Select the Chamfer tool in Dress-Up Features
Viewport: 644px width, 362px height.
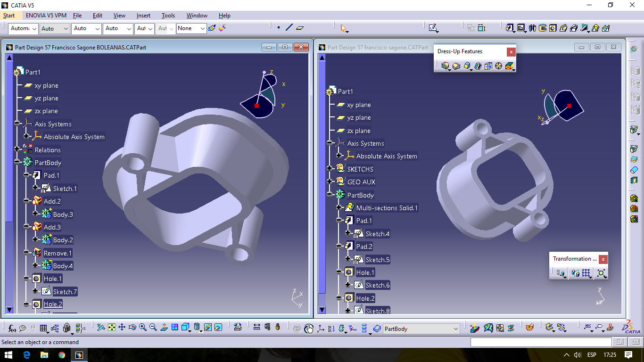pyautogui.click(x=456, y=66)
